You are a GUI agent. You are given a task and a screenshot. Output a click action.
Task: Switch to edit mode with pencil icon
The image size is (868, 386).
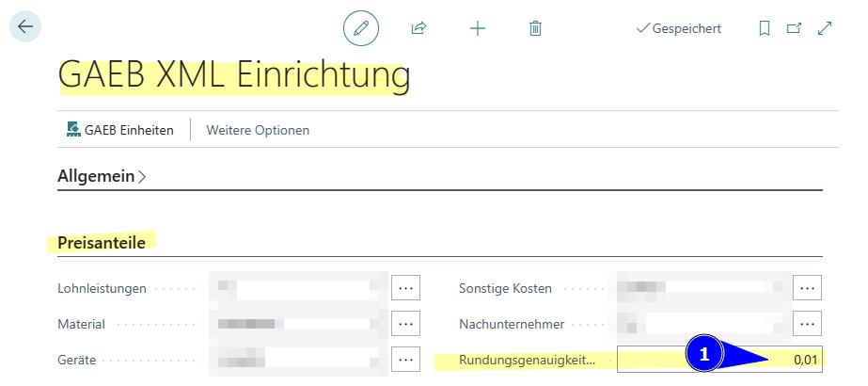coord(361,27)
